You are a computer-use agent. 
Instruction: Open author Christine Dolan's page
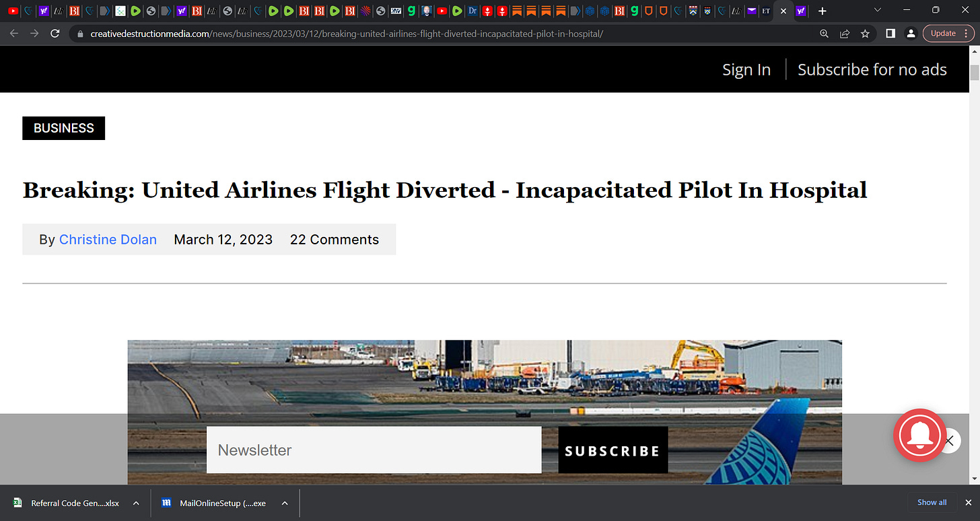click(x=108, y=240)
